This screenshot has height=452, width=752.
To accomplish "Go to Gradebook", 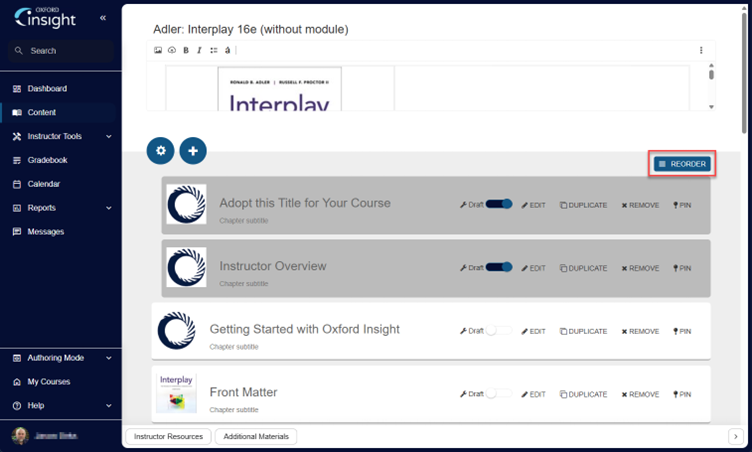I will pyautogui.click(x=47, y=160).
